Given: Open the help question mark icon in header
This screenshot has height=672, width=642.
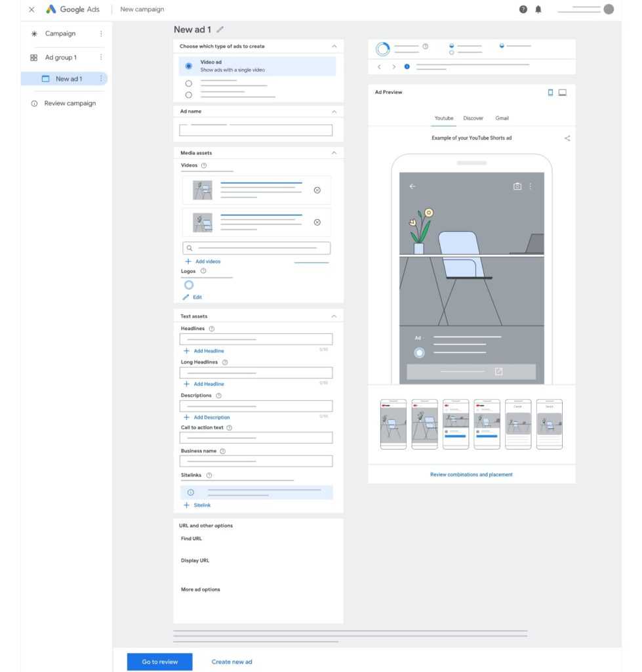Looking at the screenshot, I should point(523,9).
